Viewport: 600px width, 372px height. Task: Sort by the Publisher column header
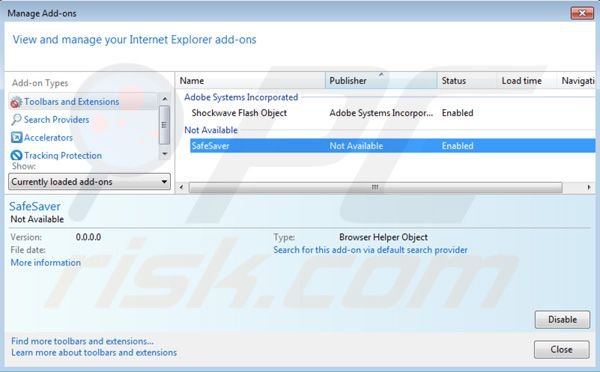tap(381, 81)
